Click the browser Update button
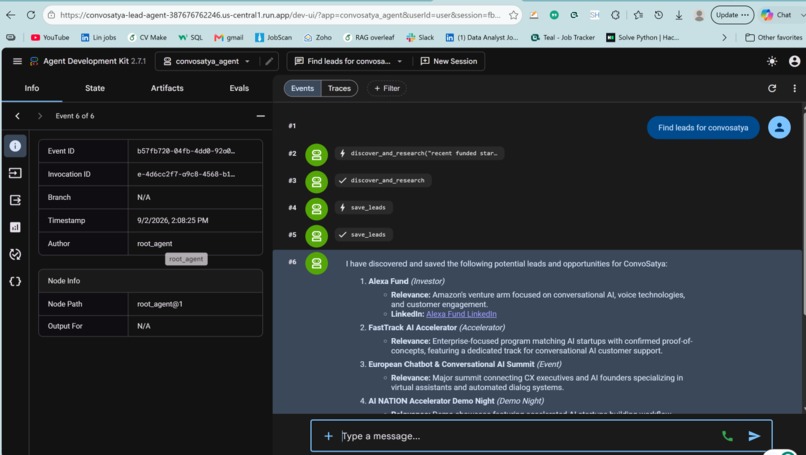This screenshot has width=806, height=455. coord(732,15)
